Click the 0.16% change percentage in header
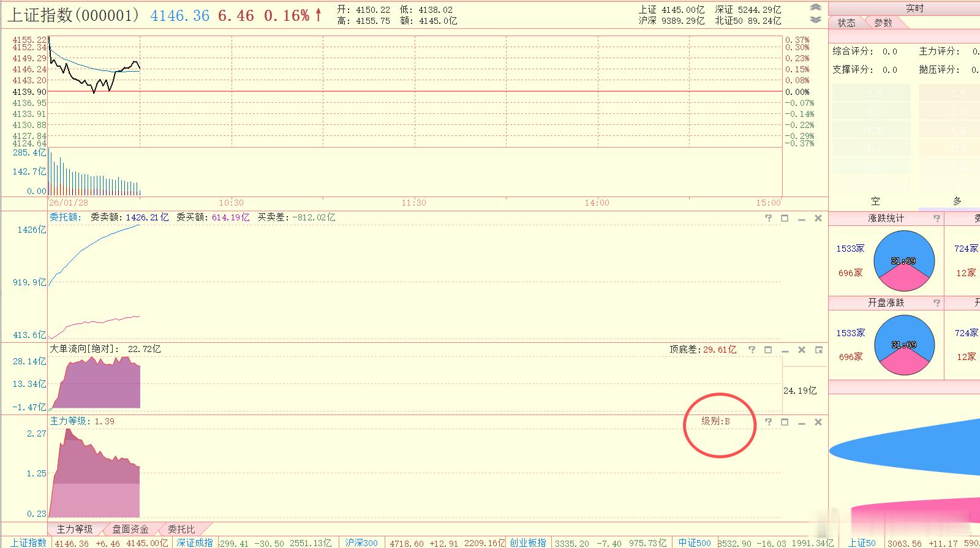This screenshot has height=548, width=980. tap(287, 15)
